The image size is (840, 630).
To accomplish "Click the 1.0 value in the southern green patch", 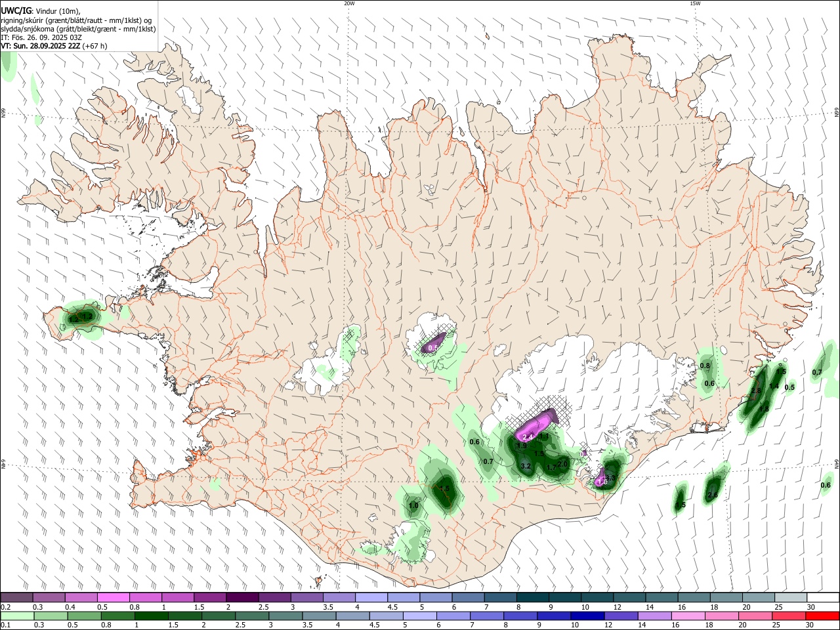I will [413, 505].
